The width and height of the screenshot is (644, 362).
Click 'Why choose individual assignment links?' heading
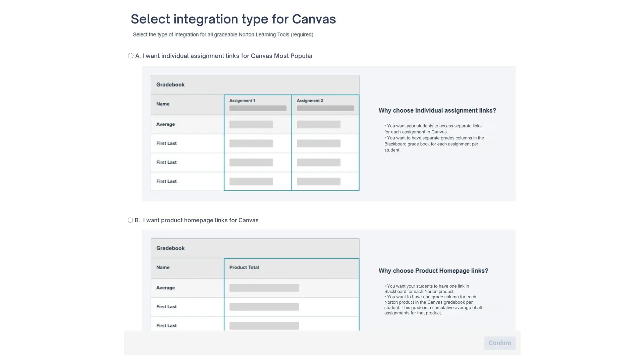click(x=437, y=111)
